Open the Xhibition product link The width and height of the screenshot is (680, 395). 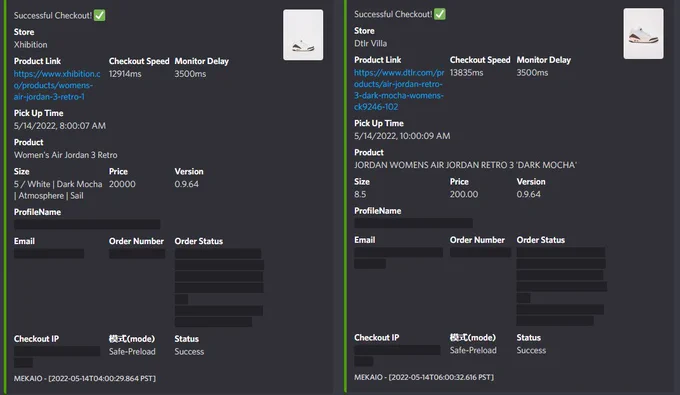click(57, 85)
